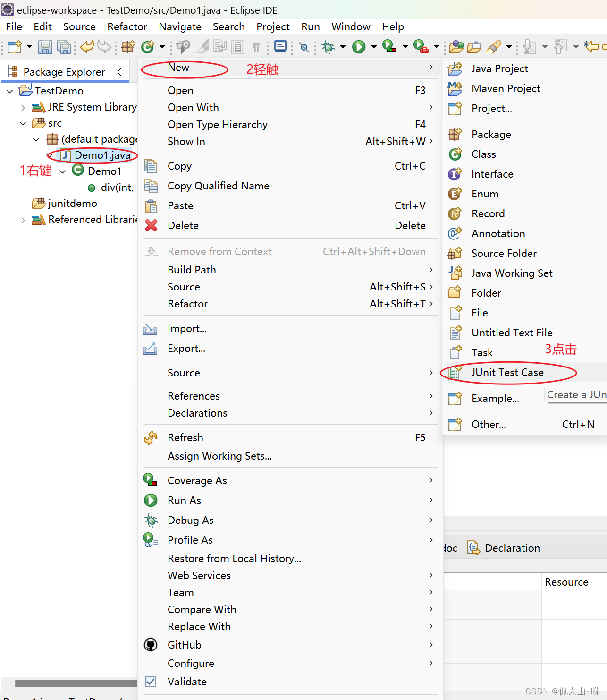Collapse the TestDemo project node
The width and height of the screenshot is (607, 700).
point(10,91)
